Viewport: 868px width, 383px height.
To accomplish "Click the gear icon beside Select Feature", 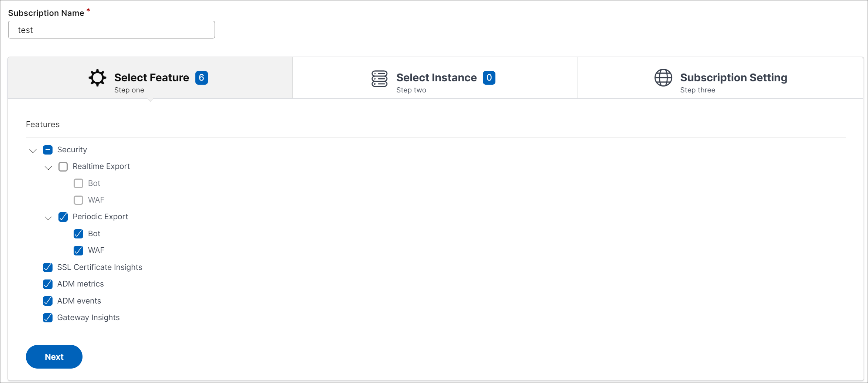I will [97, 78].
